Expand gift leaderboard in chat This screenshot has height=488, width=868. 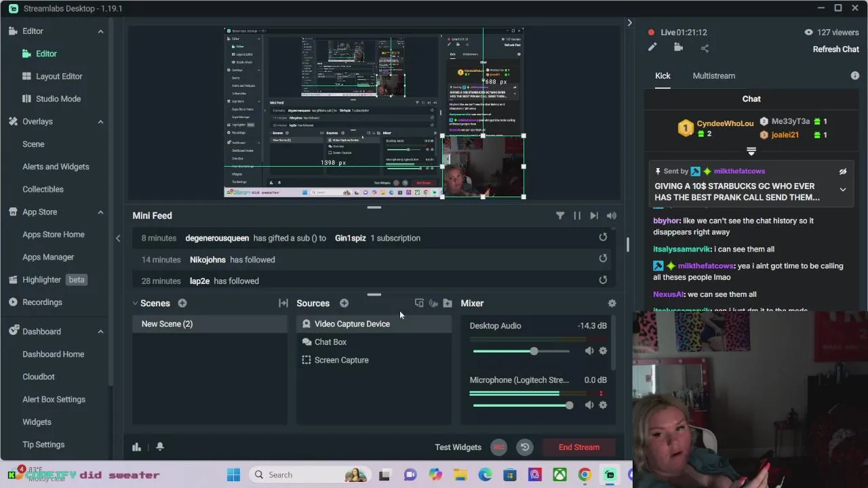tap(751, 150)
